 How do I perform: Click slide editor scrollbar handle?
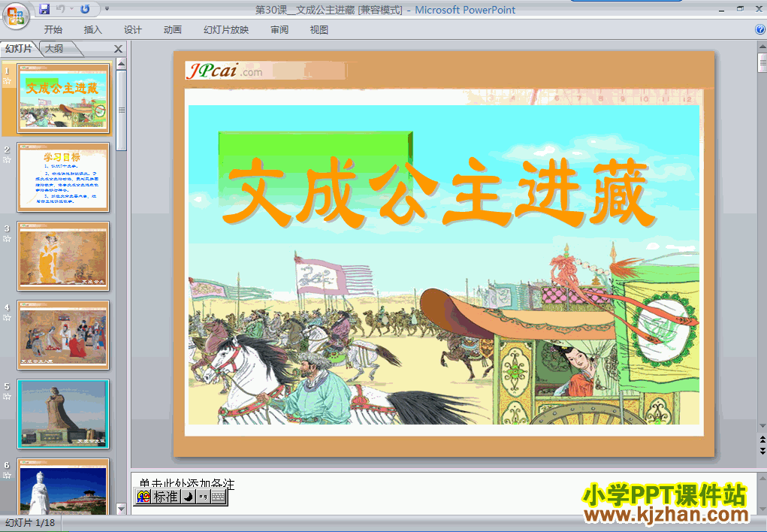coord(762,62)
